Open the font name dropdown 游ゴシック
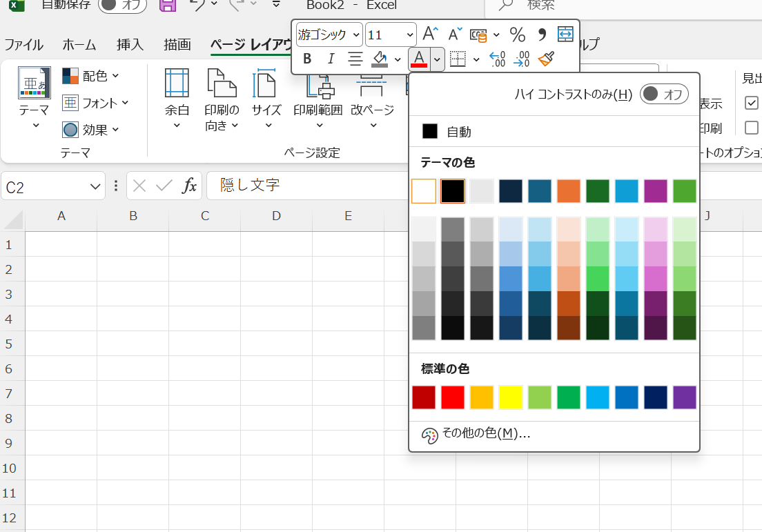The width and height of the screenshot is (762, 532). [329, 34]
